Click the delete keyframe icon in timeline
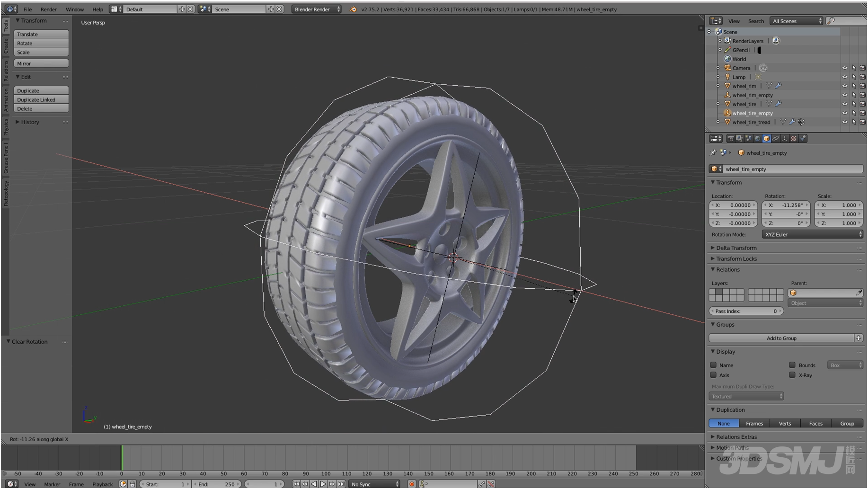868x489 pixels. (x=491, y=484)
